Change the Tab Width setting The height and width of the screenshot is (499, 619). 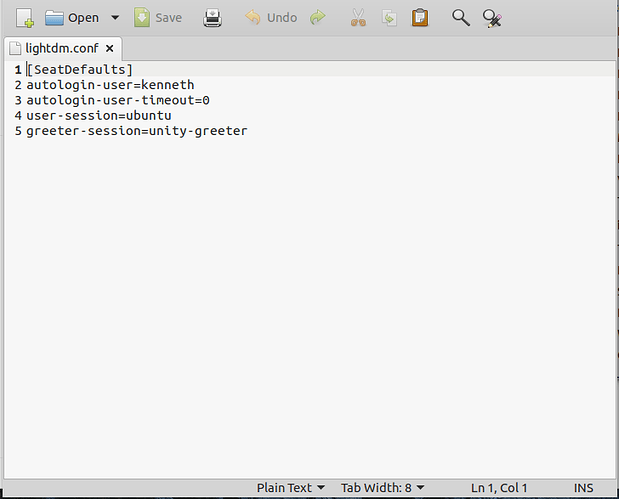(382, 487)
